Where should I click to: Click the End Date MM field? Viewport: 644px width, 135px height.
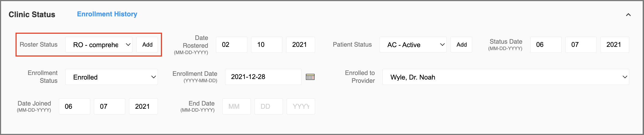pos(237,106)
